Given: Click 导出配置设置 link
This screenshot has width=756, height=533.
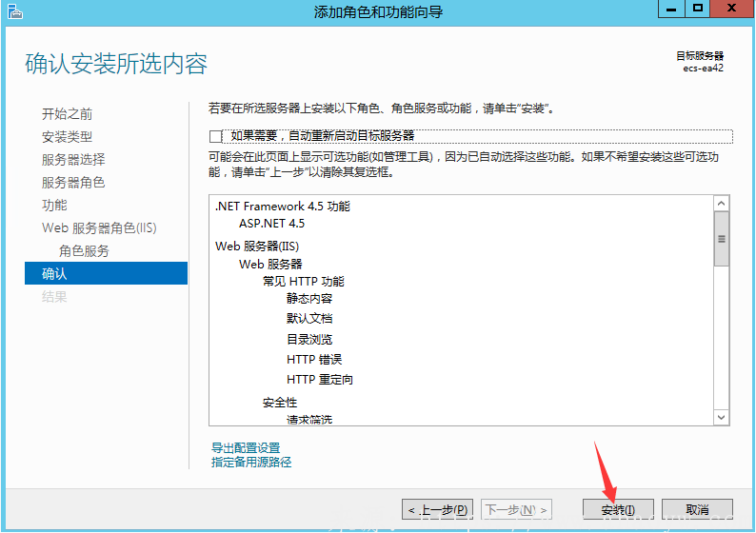Looking at the screenshot, I should pos(246,447).
